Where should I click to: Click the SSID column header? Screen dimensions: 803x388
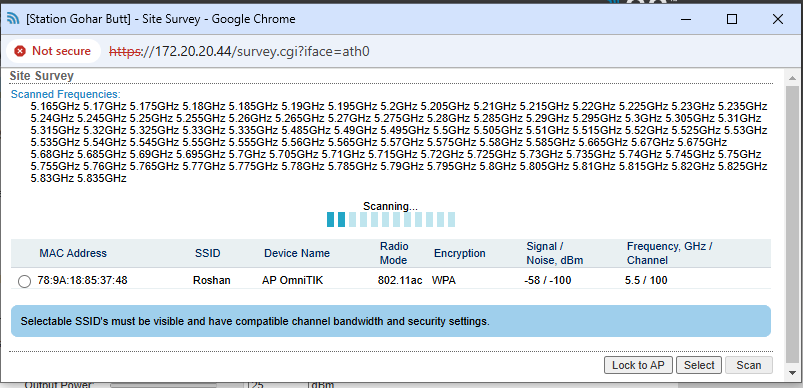[x=207, y=253]
